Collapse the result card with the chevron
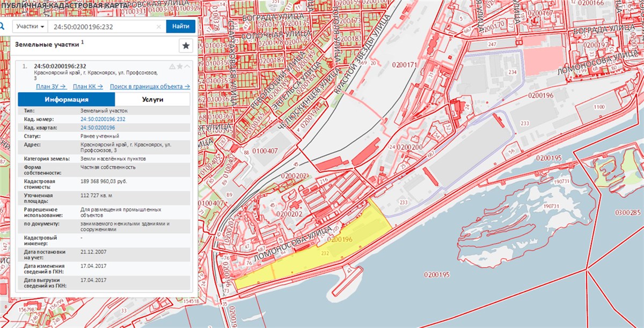Viewport: 644px width, 328px height. click(x=187, y=66)
